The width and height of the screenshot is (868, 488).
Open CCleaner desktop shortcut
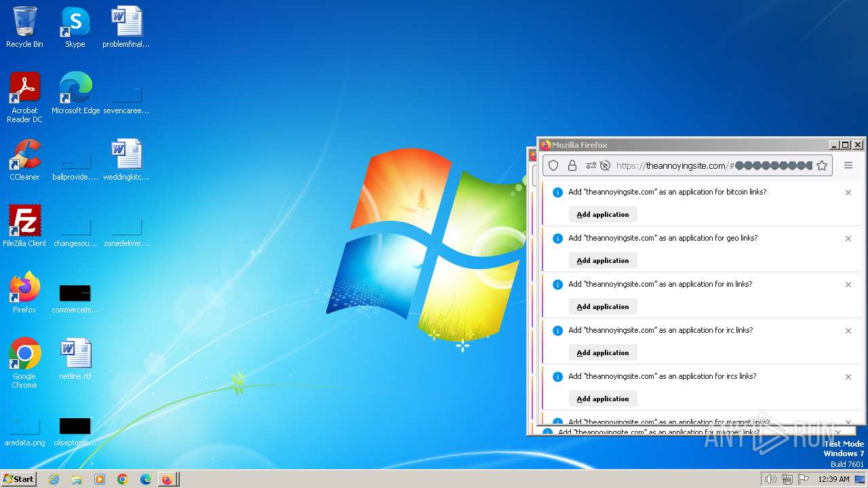[x=24, y=160]
